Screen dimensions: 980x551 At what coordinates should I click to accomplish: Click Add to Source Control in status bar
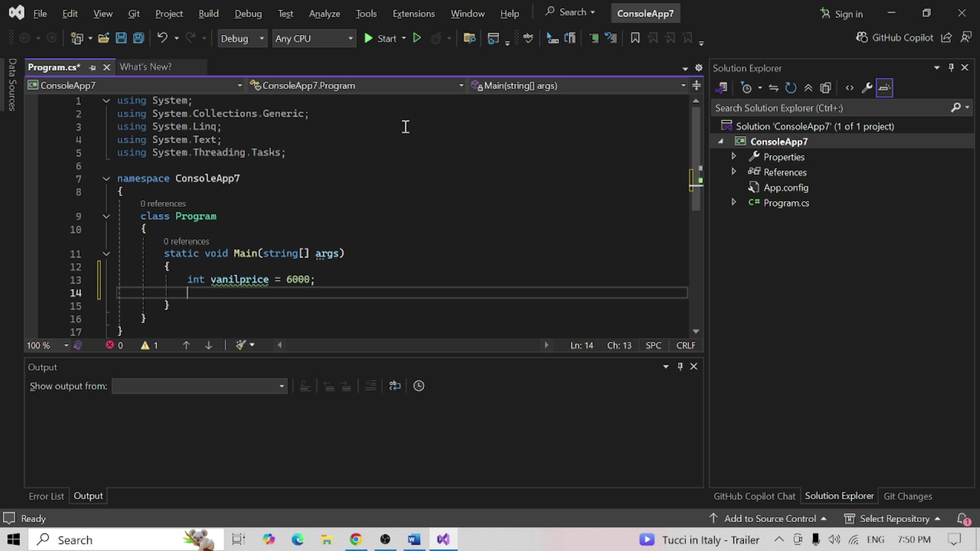pyautogui.click(x=769, y=518)
